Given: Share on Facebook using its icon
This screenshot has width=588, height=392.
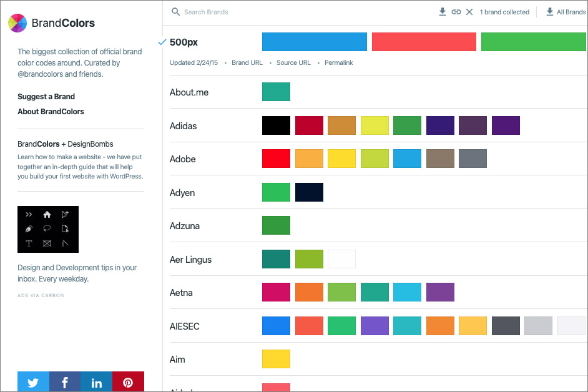Looking at the screenshot, I should [65, 382].
